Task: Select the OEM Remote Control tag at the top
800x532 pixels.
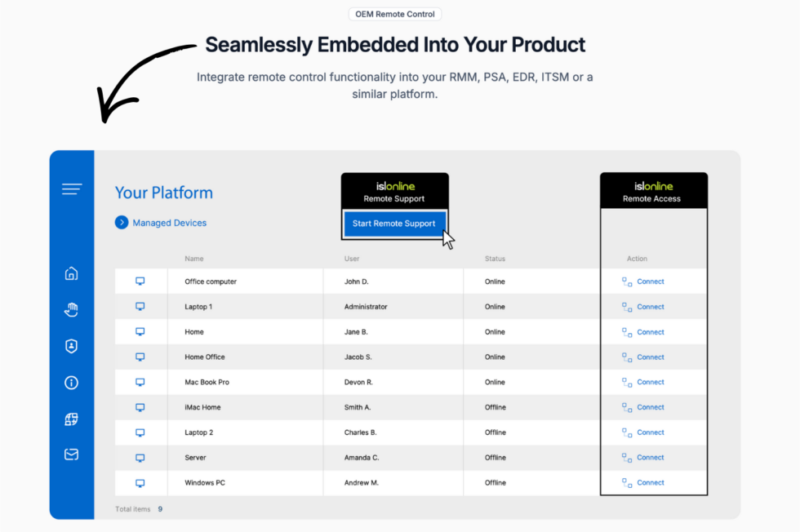Action: (394, 14)
